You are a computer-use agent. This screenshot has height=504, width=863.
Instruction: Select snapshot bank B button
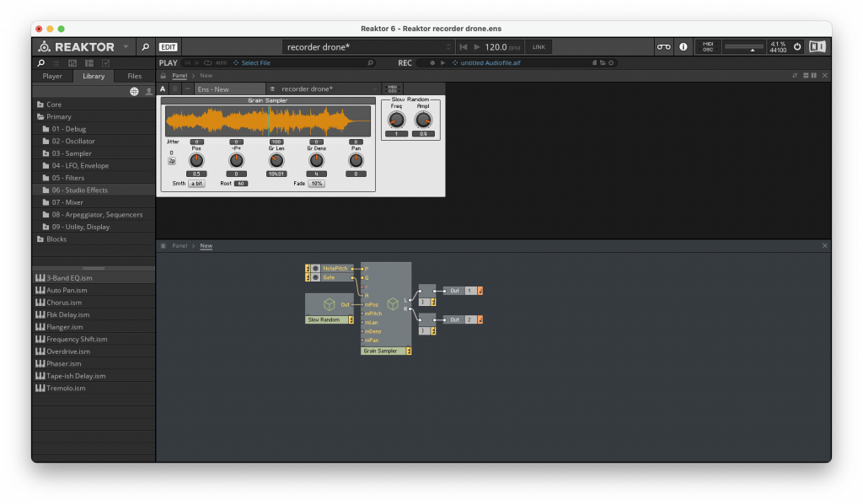(x=175, y=88)
